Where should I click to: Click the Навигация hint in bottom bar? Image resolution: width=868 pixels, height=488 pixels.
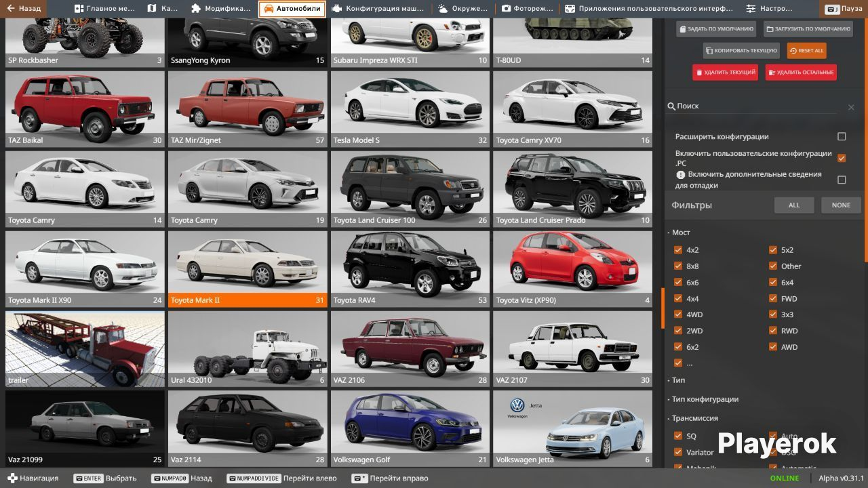33,479
